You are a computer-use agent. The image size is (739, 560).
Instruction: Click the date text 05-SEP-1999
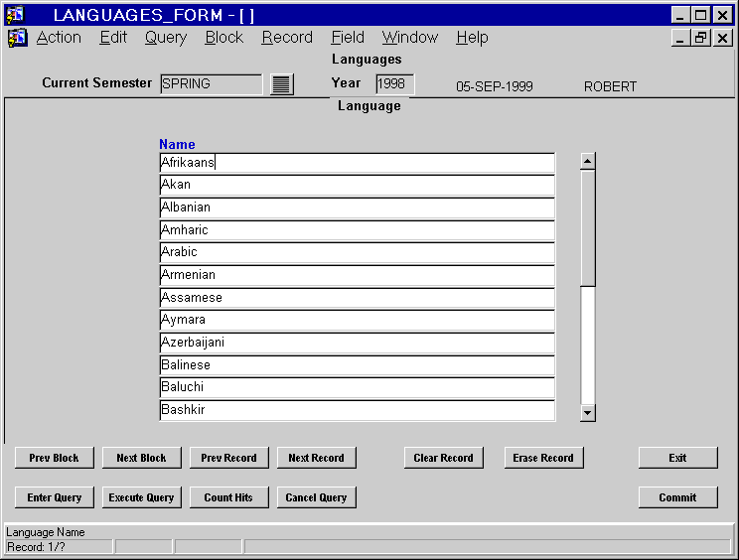495,86
